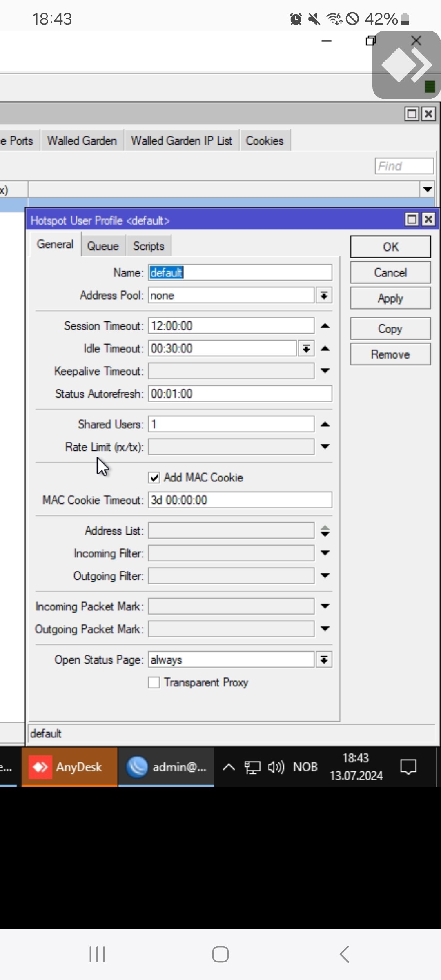The width and height of the screenshot is (441, 980).
Task: Click the Cancel button
Action: pos(390,272)
